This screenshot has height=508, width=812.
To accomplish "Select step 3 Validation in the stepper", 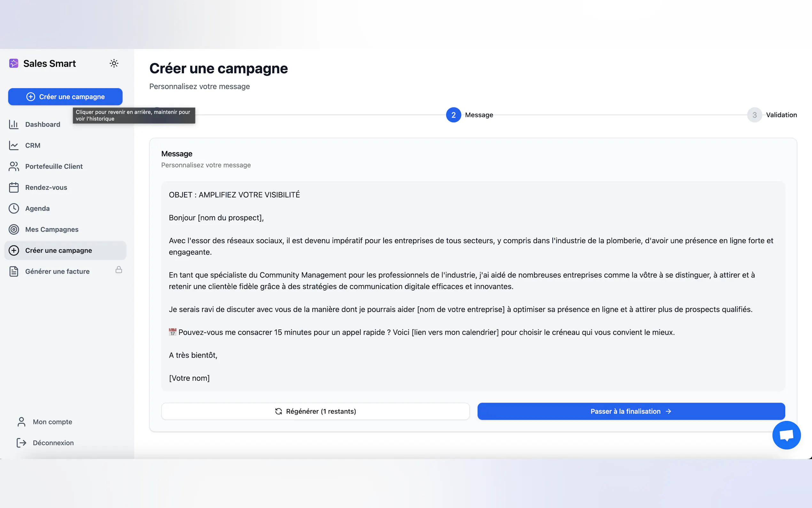I will 754,115.
